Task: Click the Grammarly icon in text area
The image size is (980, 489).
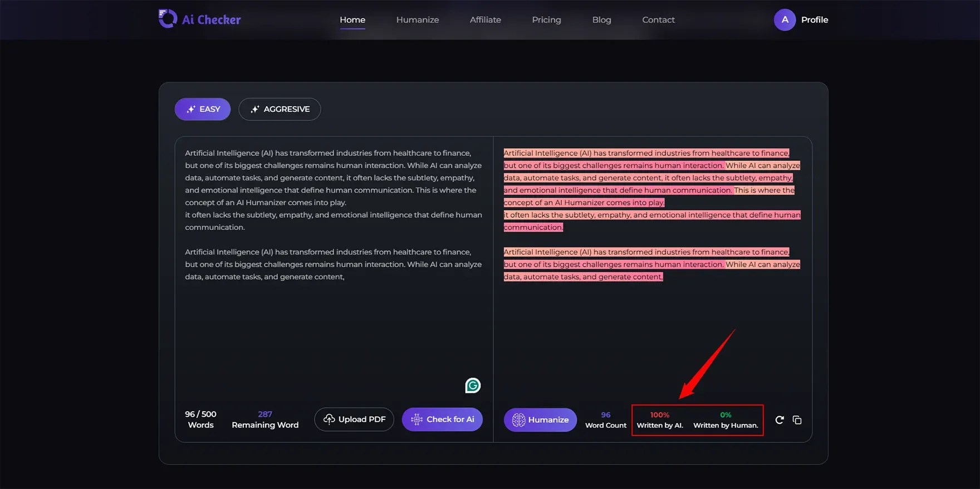Action: 473,385
